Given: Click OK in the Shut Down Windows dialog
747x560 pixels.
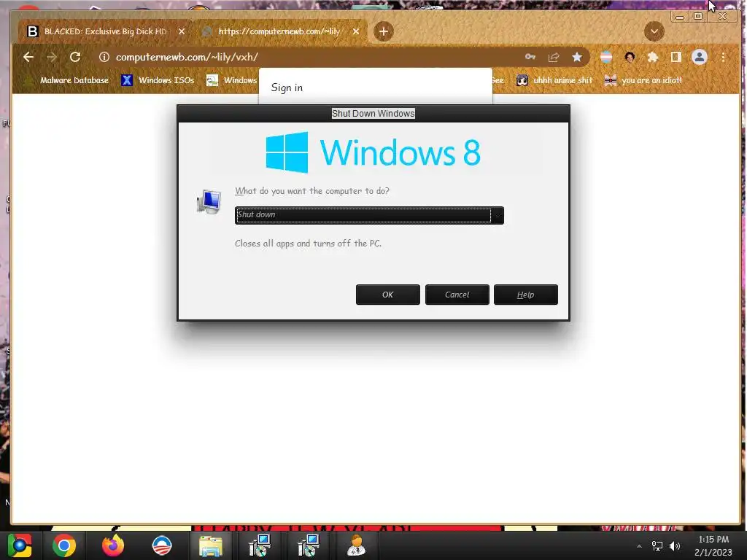Looking at the screenshot, I should 388,295.
